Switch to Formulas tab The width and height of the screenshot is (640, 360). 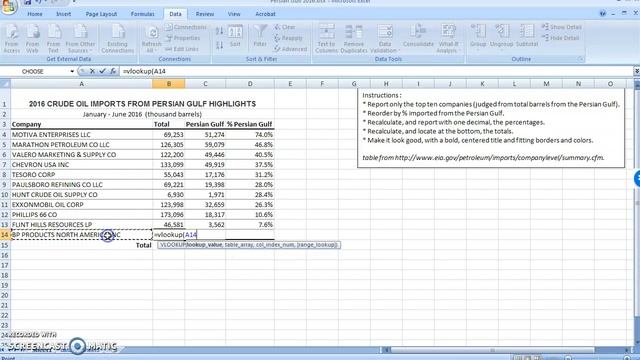(x=142, y=14)
